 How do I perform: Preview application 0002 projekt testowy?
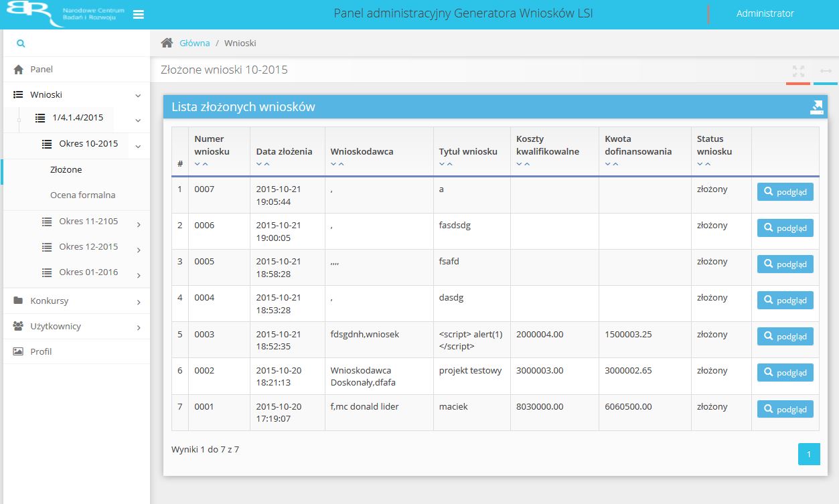785,372
